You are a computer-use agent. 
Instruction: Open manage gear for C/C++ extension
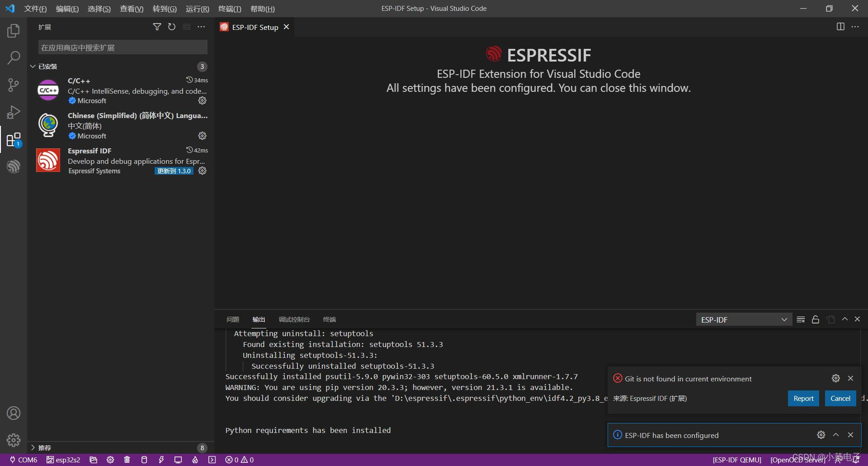tap(203, 100)
